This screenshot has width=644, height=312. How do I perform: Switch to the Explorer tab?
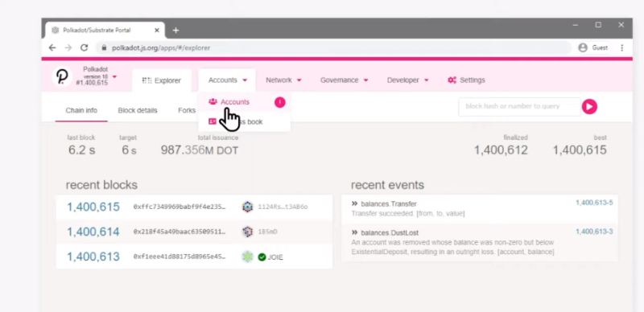[162, 80]
